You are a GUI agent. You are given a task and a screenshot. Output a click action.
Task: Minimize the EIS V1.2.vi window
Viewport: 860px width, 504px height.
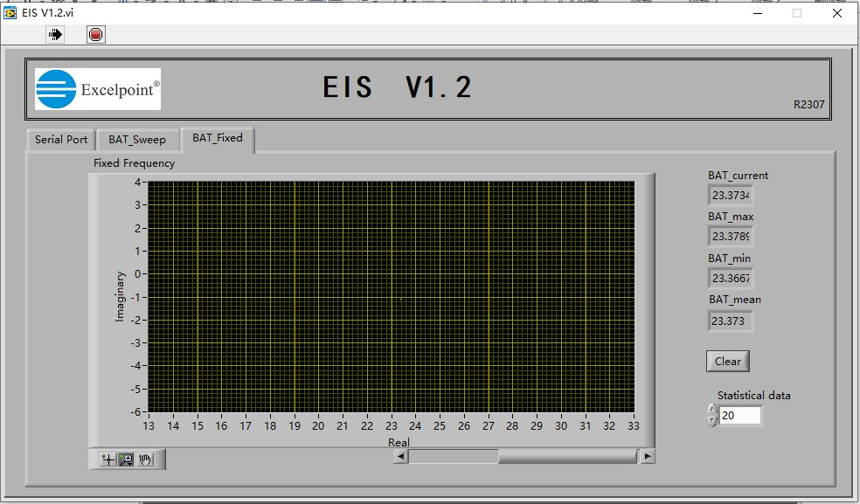pos(758,13)
